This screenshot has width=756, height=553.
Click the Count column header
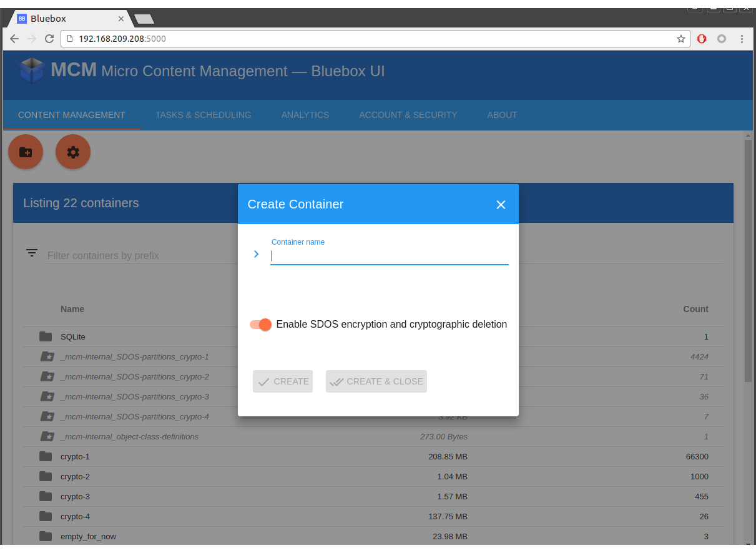coord(695,309)
